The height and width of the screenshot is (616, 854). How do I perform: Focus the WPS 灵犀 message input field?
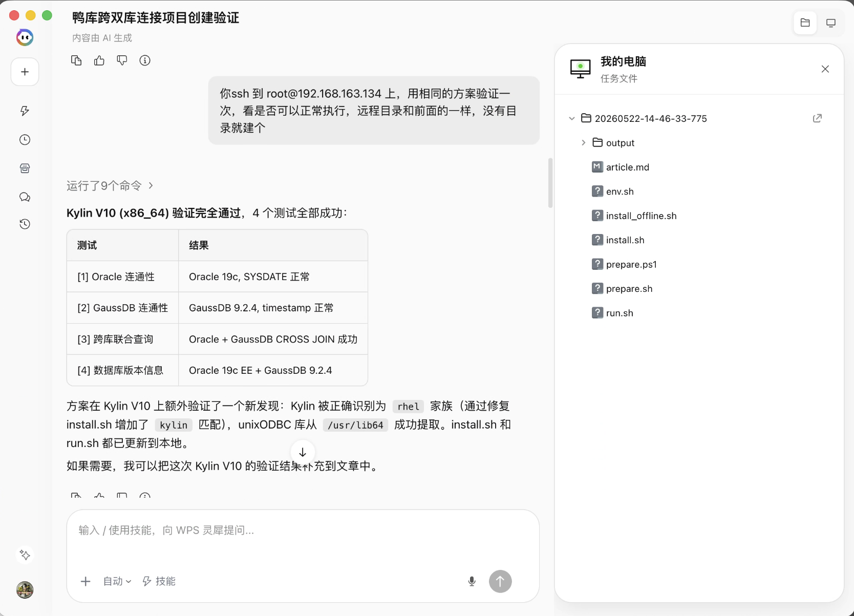[x=303, y=530]
